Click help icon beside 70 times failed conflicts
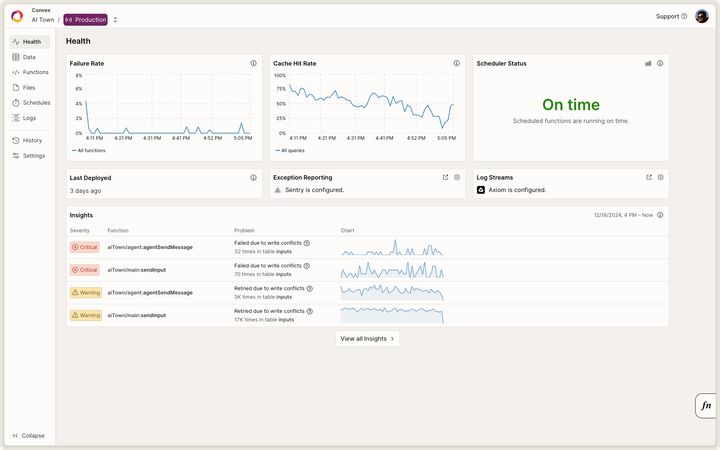720x450 pixels. point(307,266)
